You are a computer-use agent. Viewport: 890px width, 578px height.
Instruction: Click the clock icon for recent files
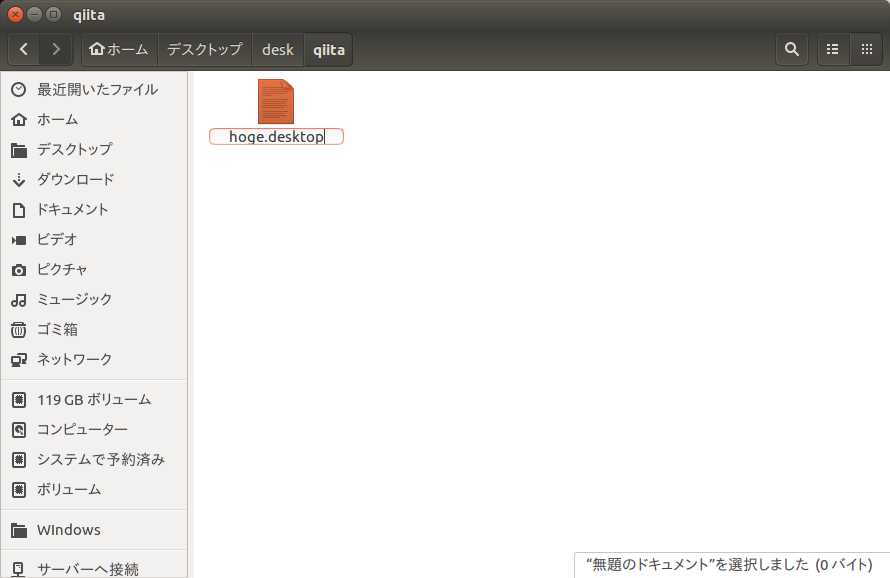coord(19,90)
